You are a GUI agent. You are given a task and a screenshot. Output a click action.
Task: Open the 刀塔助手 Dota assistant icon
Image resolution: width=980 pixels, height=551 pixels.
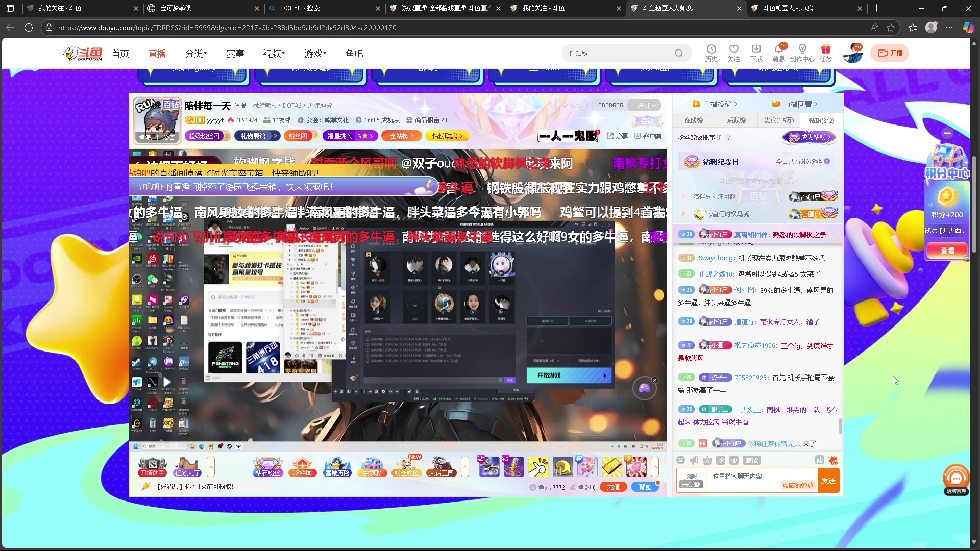click(152, 466)
